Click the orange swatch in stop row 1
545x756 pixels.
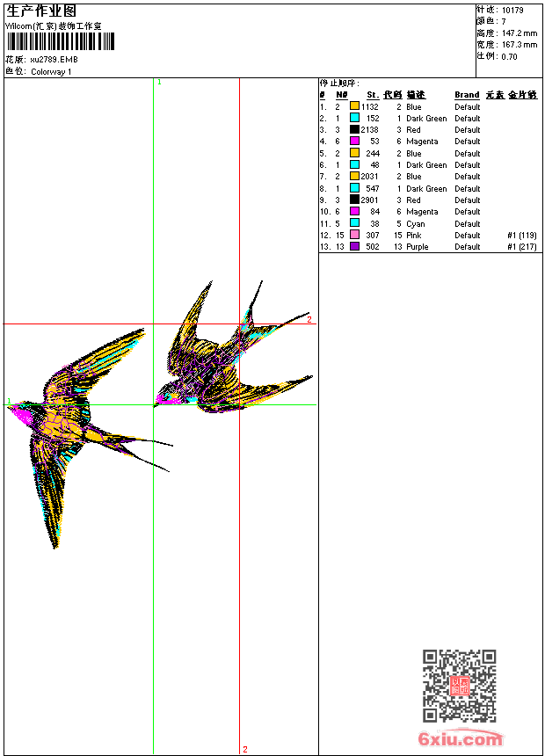pyautogui.click(x=354, y=106)
